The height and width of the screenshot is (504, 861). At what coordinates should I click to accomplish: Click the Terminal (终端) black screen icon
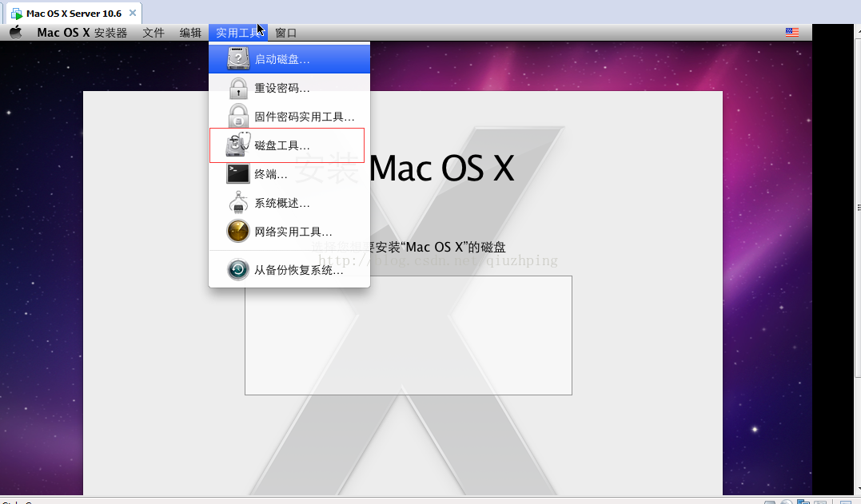[x=238, y=174]
